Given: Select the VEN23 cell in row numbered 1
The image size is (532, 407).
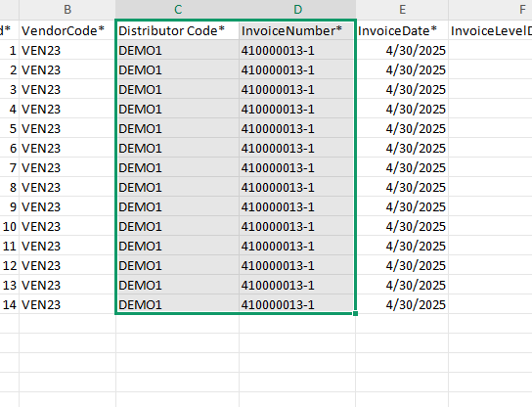Looking at the screenshot, I should tap(67, 50).
